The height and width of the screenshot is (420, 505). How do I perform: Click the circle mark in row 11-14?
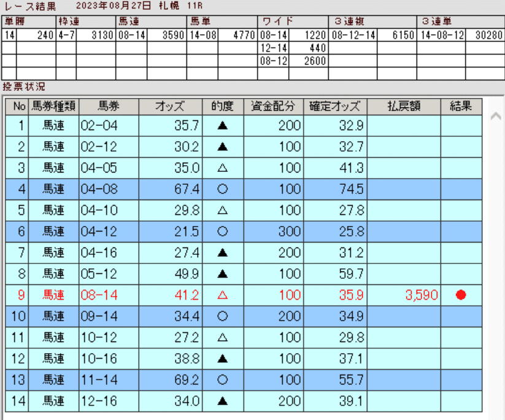pos(223,379)
